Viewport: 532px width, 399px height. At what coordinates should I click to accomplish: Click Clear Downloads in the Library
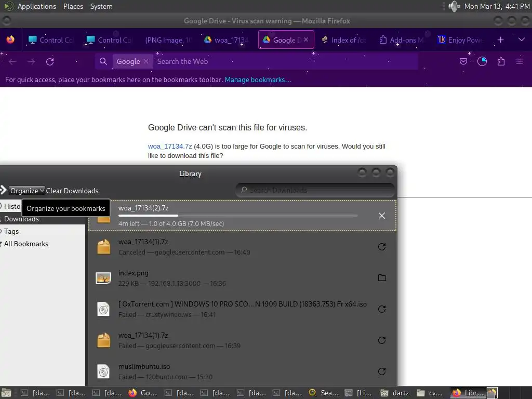(x=72, y=191)
